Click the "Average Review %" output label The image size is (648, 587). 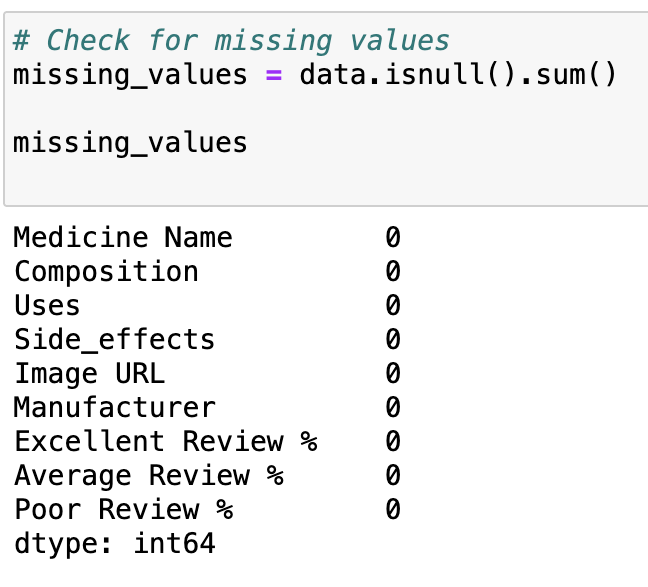(x=148, y=475)
